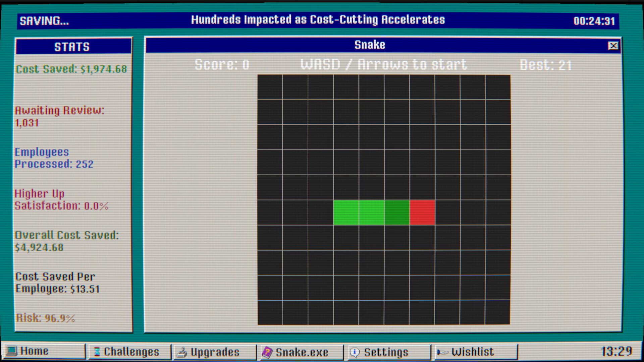Select the Settings taskbar label
644x362 pixels.
[x=386, y=352]
